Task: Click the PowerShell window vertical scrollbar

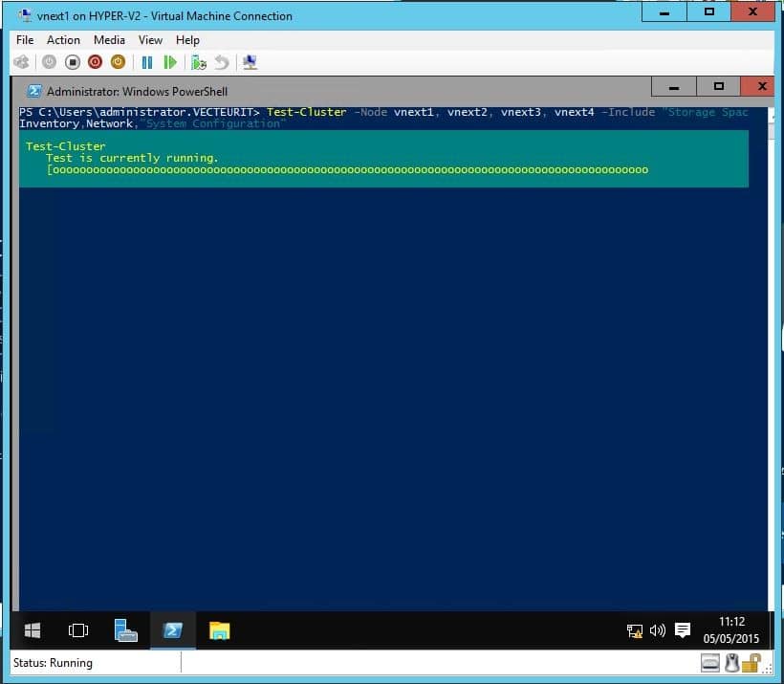Action: [772, 364]
